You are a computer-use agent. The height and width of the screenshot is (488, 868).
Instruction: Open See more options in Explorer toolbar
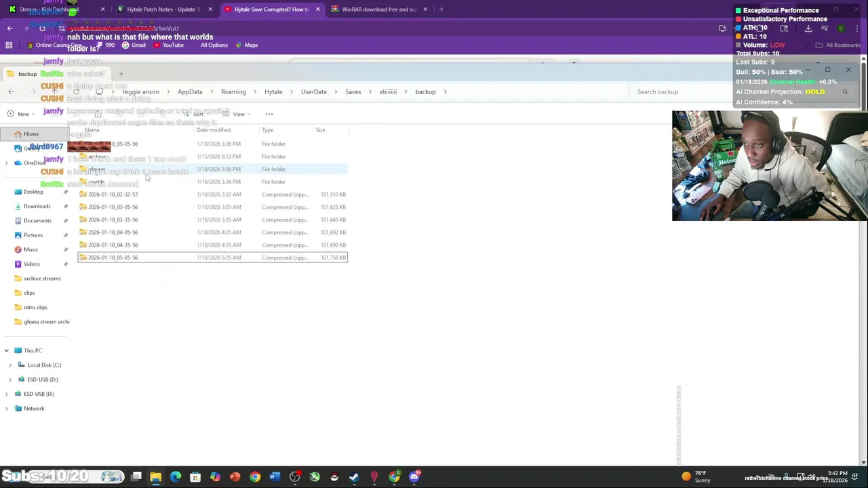click(269, 114)
